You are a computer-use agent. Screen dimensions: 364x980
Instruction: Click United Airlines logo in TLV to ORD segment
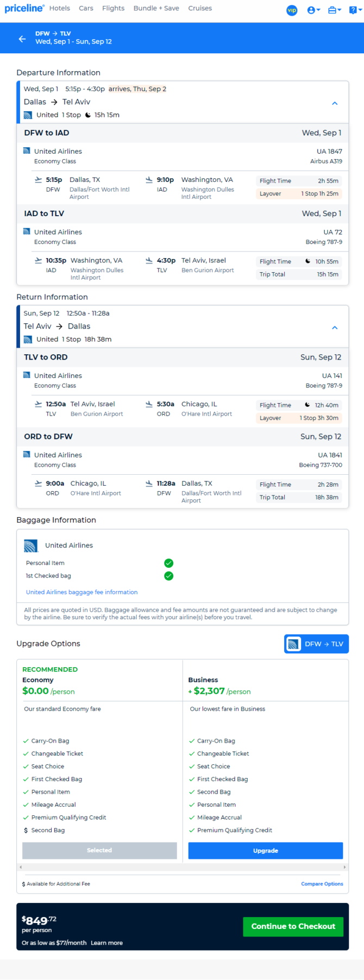click(27, 375)
